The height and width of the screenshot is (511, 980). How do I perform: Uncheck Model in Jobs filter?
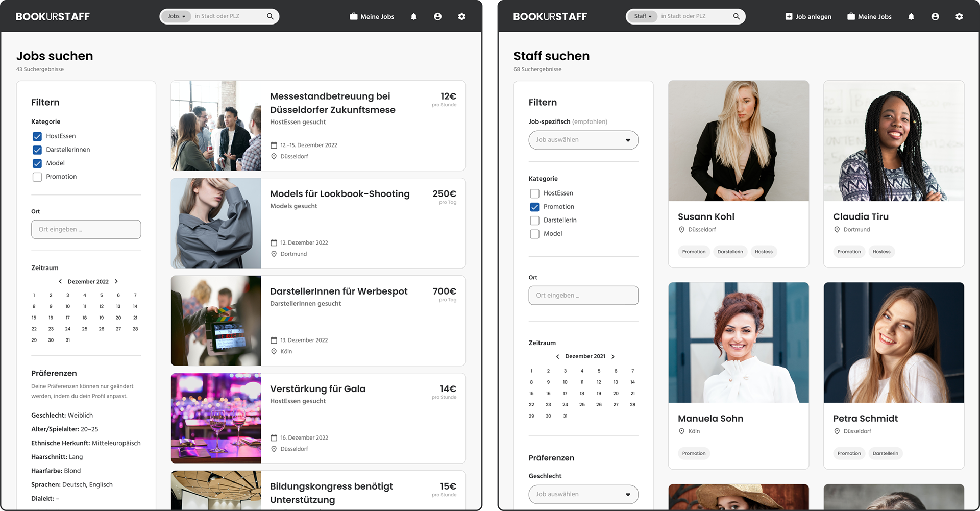pos(37,163)
